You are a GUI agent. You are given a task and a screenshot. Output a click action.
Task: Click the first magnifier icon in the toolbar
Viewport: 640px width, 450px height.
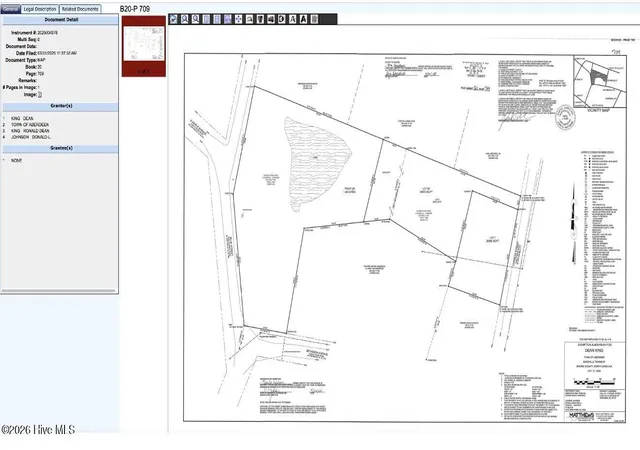pyautogui.click(x=184, y=19)
